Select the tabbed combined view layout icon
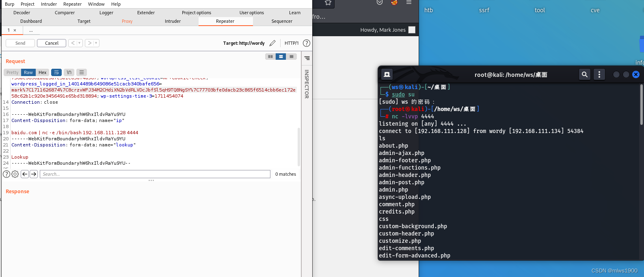The image size is (644, 277). pyautogui.click(x=292, y=57)
